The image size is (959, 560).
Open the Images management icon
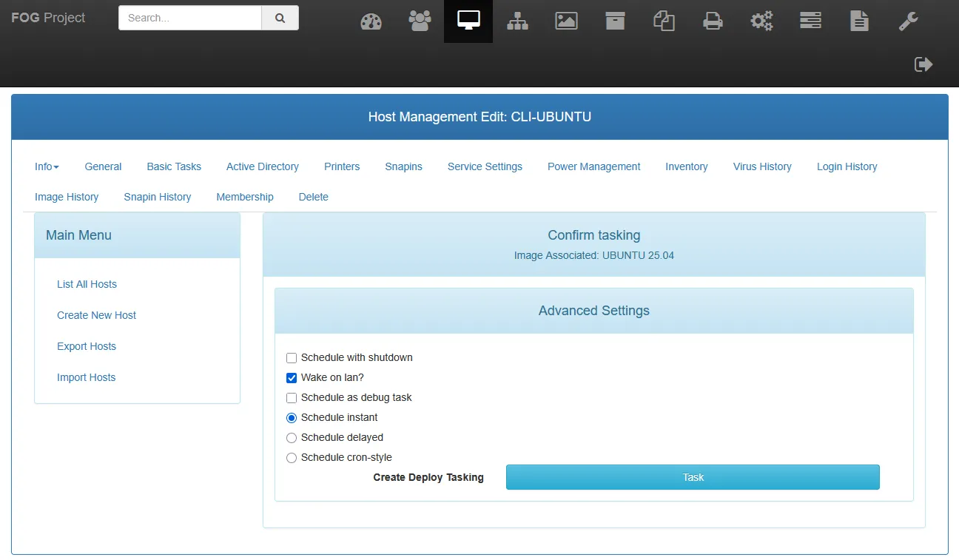[x=566, y=21]
